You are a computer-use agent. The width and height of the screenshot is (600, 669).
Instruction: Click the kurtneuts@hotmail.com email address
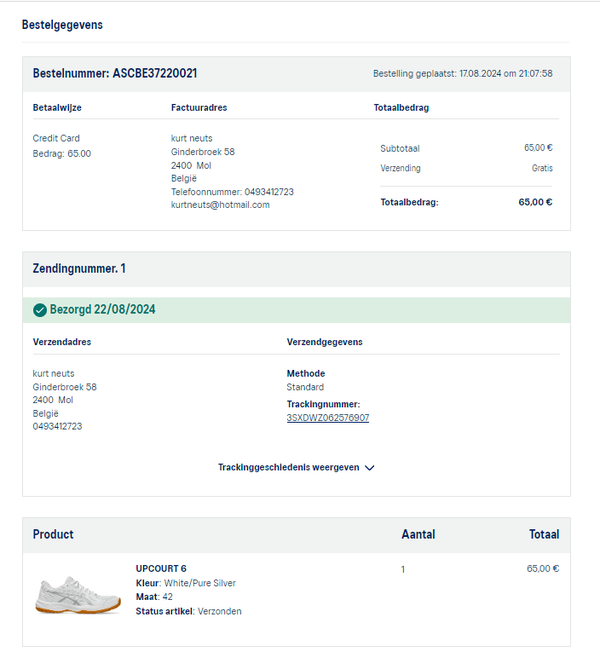coord(220,205)
